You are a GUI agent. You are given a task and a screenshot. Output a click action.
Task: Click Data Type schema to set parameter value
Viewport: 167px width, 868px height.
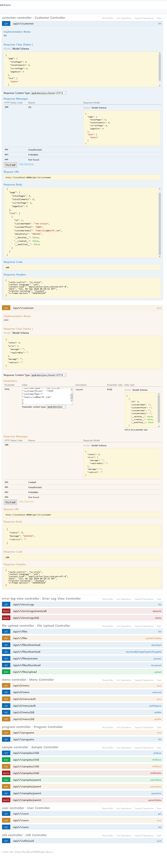pyautogui.click(x=141, y=410)
